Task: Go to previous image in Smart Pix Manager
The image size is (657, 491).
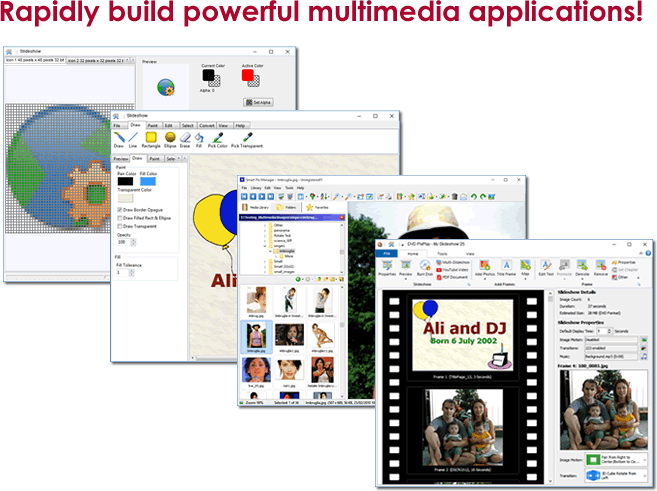Action: tap(253, 196)
